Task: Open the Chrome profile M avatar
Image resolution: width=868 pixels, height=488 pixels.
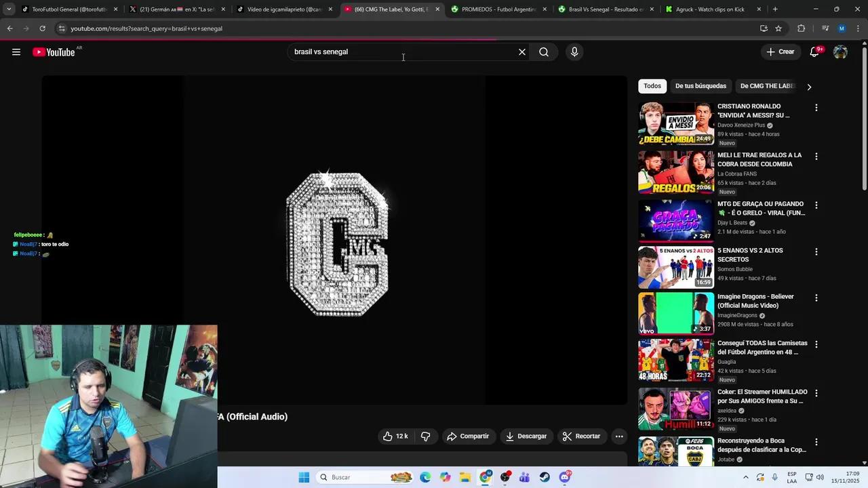Action: (842, 28)
